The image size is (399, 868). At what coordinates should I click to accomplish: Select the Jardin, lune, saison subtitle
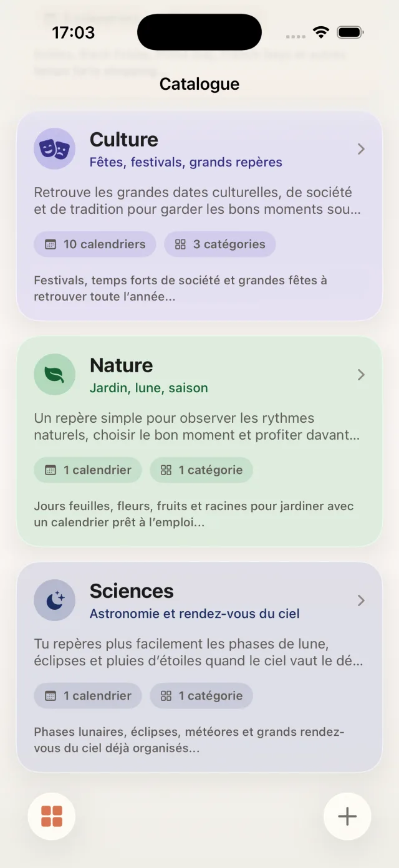click(148, 387)
